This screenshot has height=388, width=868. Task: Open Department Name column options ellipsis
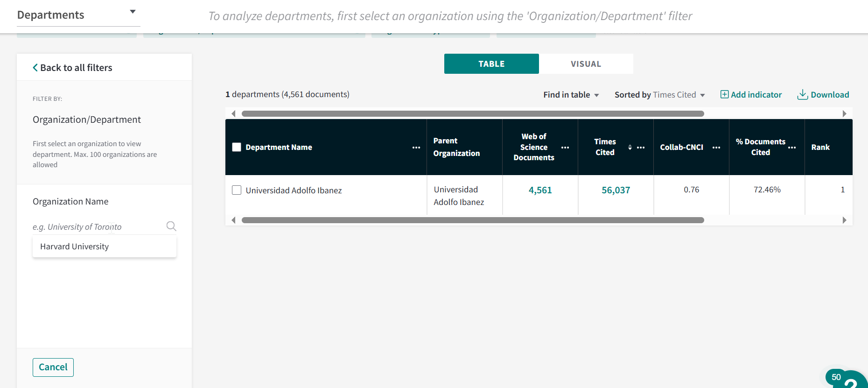point(416,147)
